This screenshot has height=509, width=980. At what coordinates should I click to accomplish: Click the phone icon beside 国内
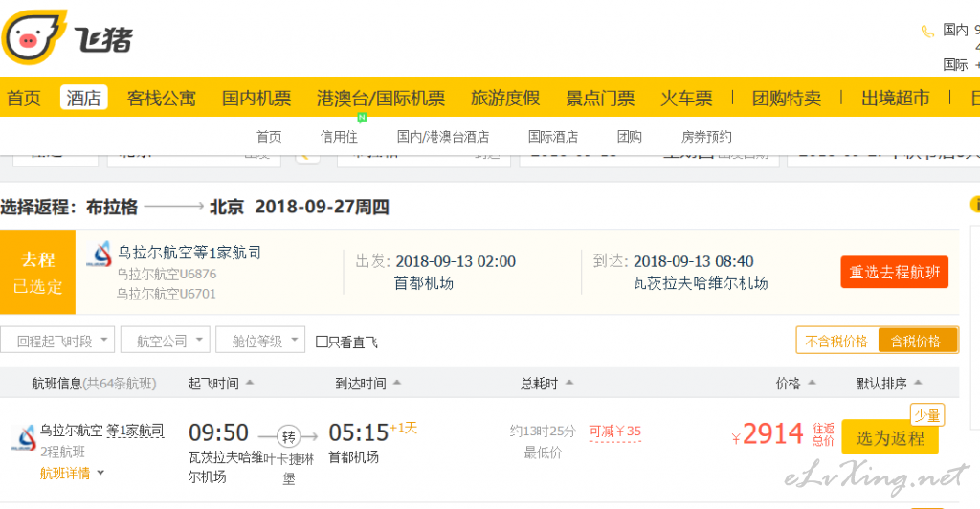click(x=927, y=31)
